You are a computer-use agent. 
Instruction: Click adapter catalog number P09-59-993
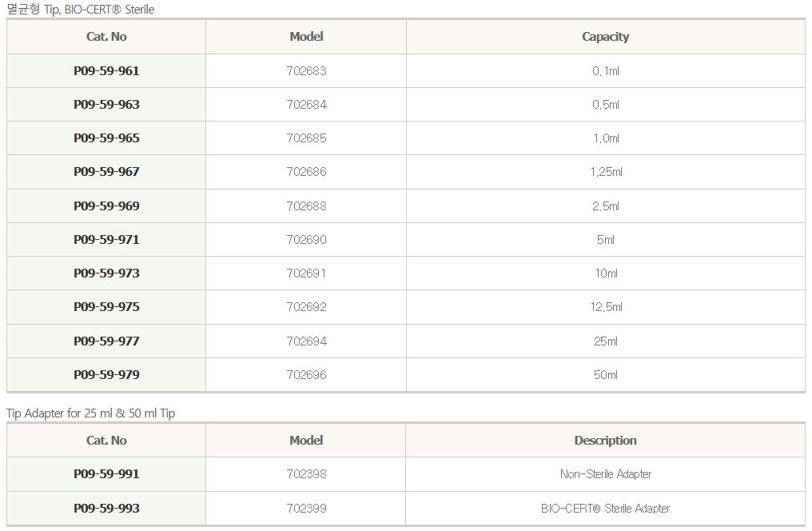106,509
